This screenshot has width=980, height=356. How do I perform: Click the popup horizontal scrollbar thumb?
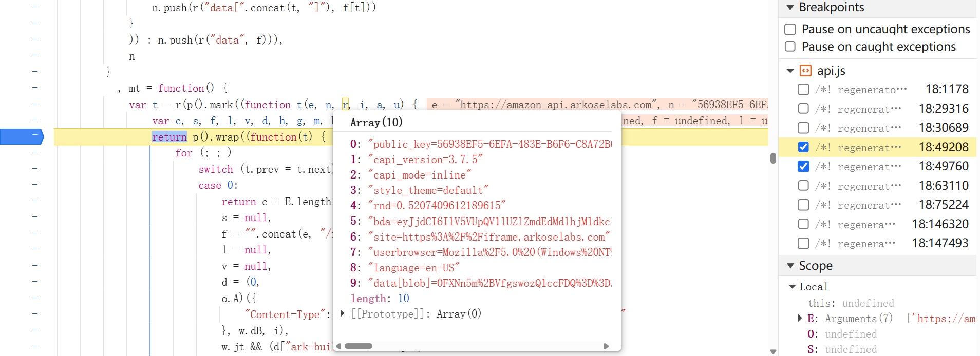[358, 346]
